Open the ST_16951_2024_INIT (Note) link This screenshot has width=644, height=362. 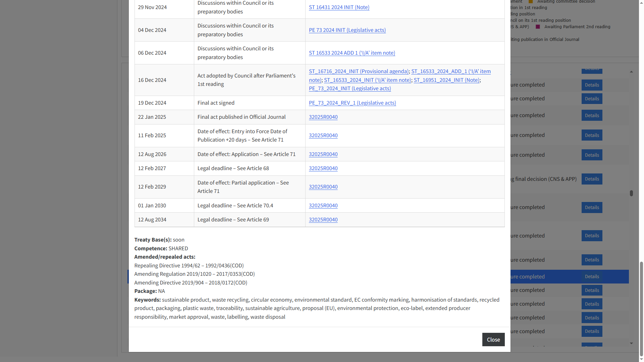[446, 80]
